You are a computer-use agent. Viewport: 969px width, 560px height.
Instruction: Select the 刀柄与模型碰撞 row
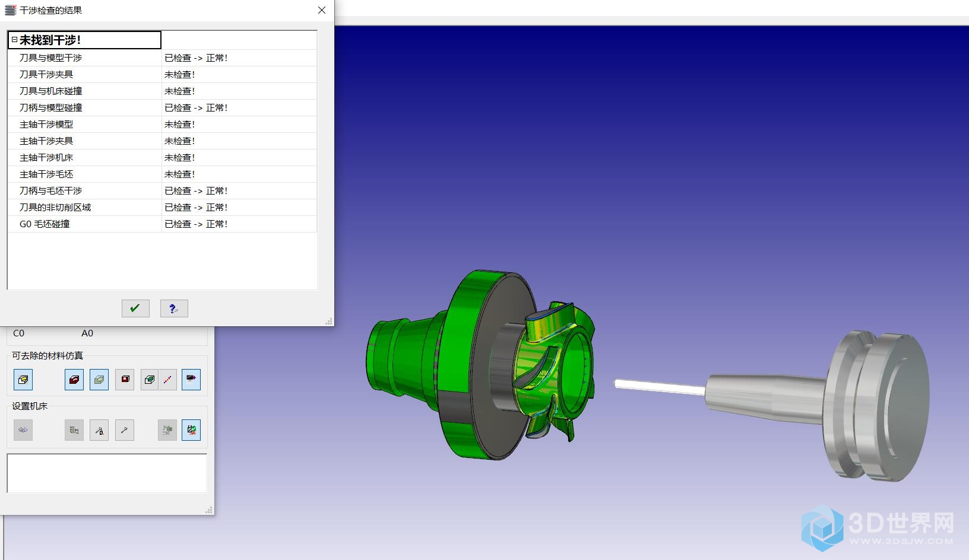162,107
